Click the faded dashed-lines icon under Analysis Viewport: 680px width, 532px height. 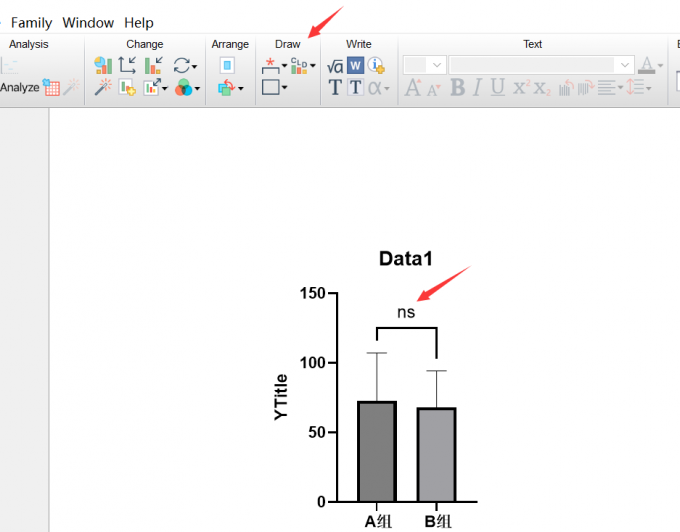point(9,66)
